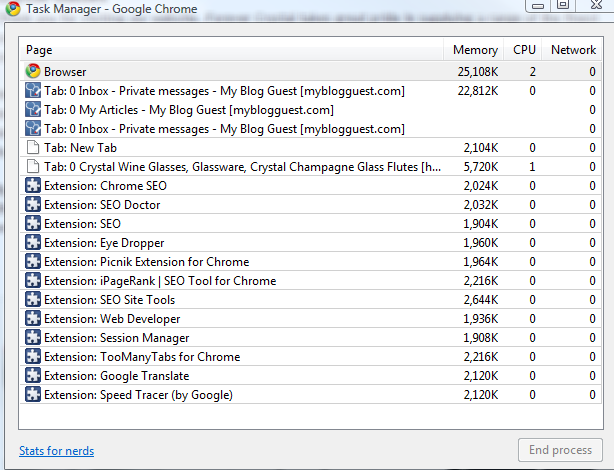Select Extension: SEO Doctor row
Screen dimensions: 614x470
click(x=311, y=204)
